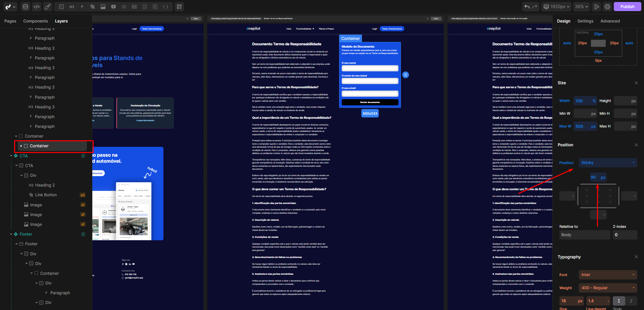This screenshot has width=644, height=310.
Task: Click Testar Gratuitamente in the middle page
Action: [392, 29]
